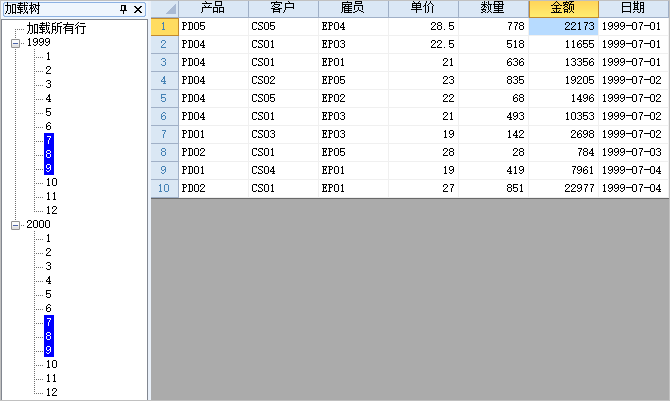670x401 pixels.
Task: Click the 客户 column header
Action: [x=283, y=8]
